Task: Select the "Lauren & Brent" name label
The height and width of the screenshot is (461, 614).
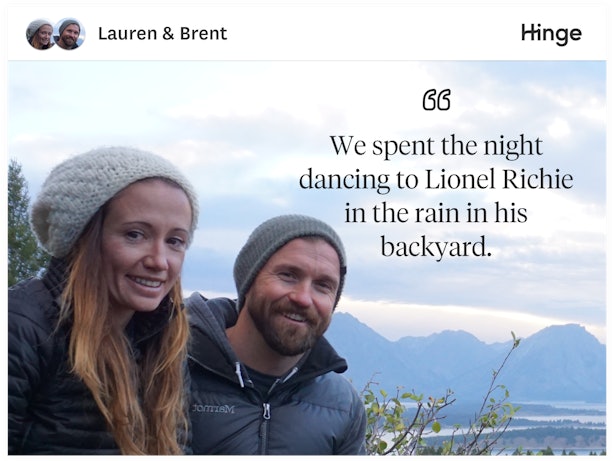Action: click(163, 34)
